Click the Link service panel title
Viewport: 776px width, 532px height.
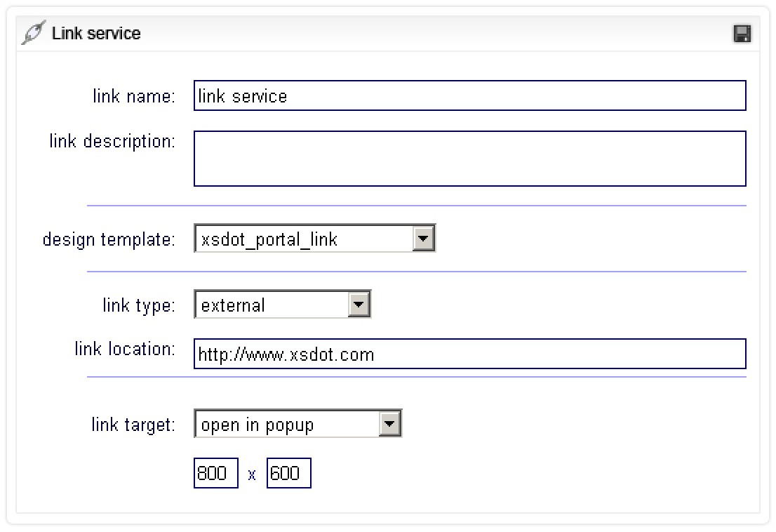point(96,34)
